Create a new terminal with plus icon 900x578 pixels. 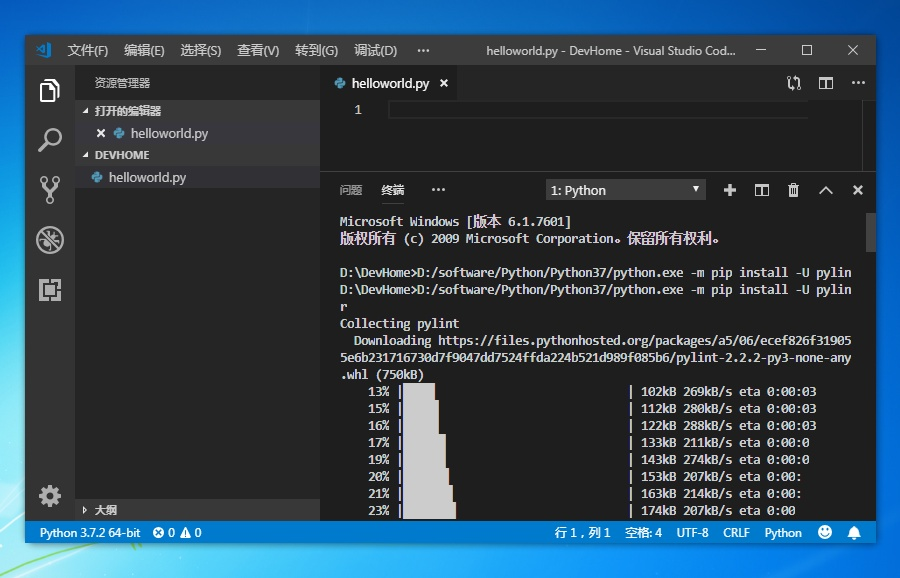(730, 190)
